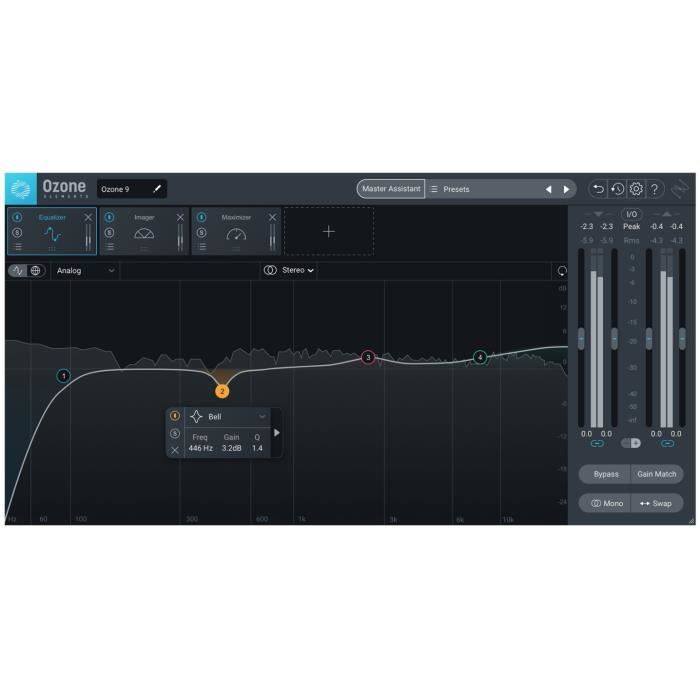This screenshot has width=700, height=700.
Task: Click the I/O meter label button
Action: [x=631, y=214]
